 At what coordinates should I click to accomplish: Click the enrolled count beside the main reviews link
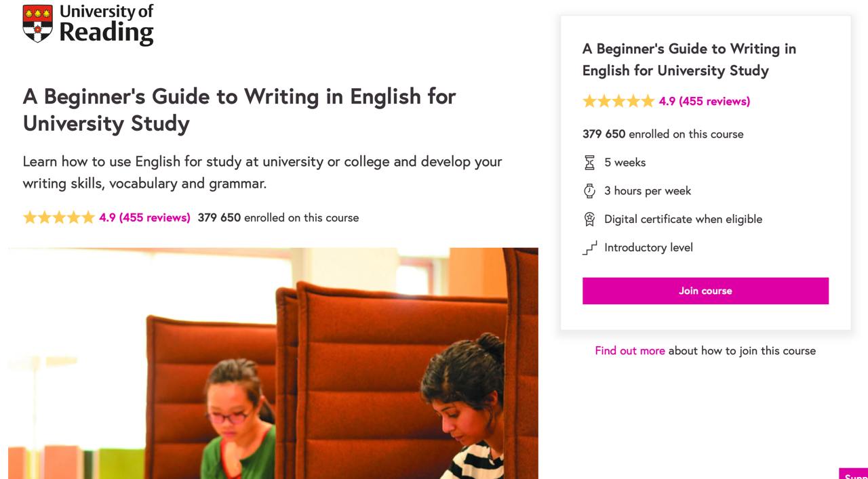click(278, 217)
